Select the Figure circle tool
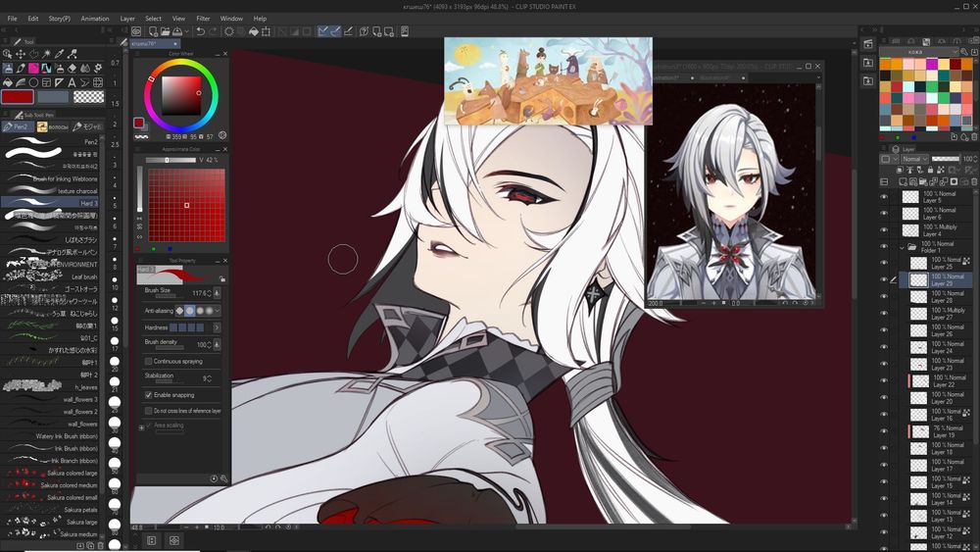 33,82
